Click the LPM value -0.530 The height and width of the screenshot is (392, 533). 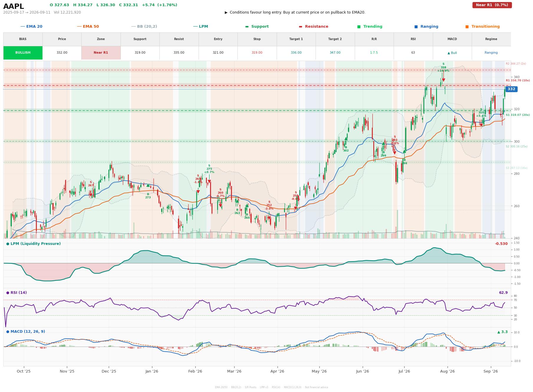click(501, 244)
